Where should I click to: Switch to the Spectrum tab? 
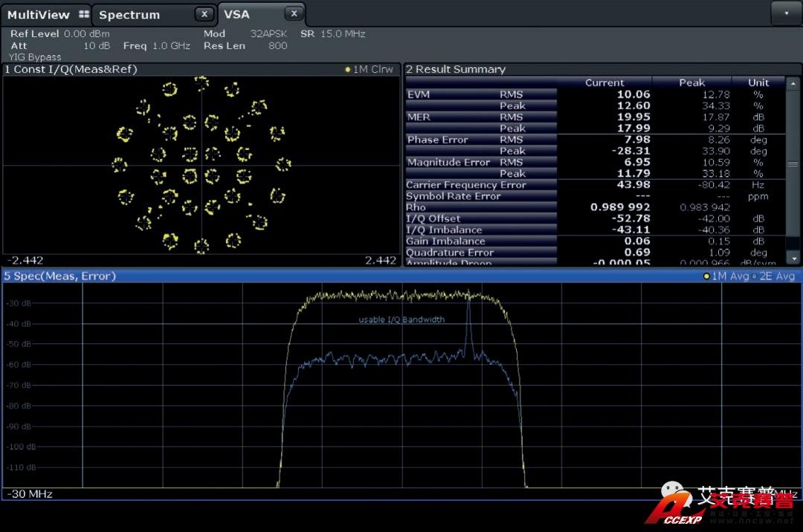pos(129,15)
